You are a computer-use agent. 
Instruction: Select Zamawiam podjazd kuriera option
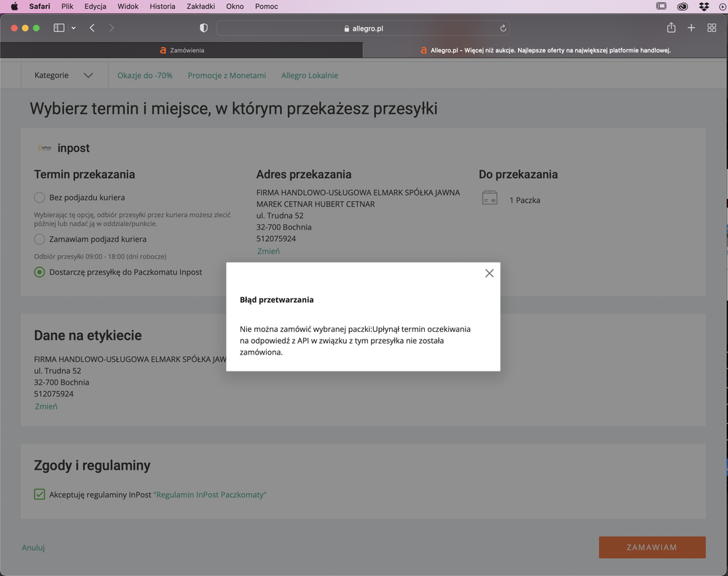pos(39,240)
